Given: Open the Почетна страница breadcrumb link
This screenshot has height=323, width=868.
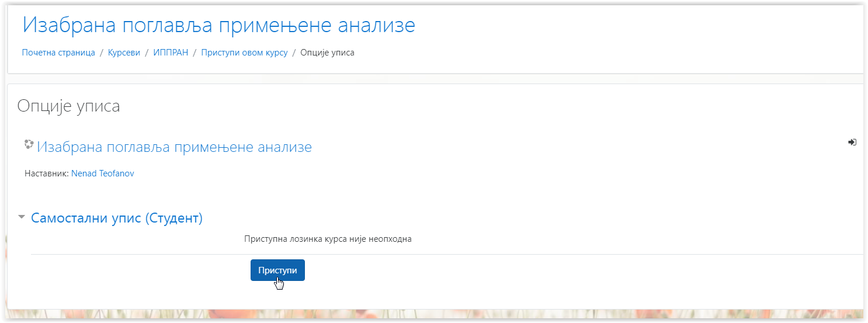Looking at the screenshot, I should [58, 53].
